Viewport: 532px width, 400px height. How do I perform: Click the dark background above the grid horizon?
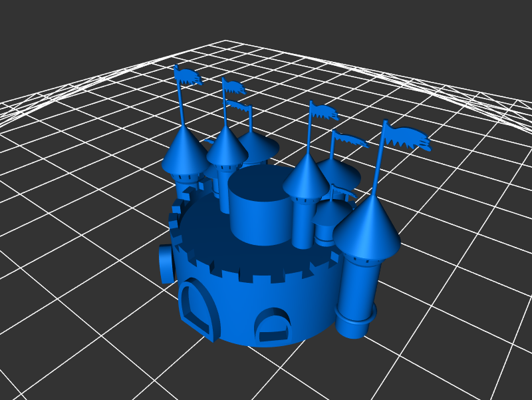point(266,20)
